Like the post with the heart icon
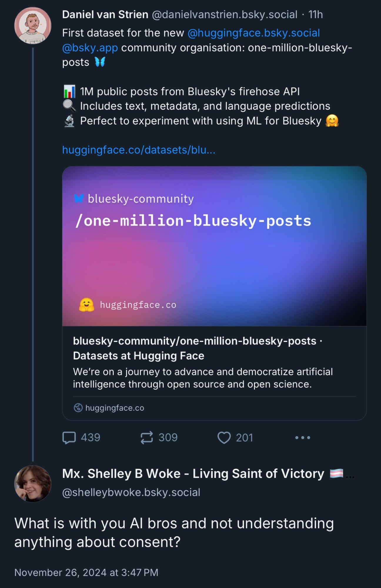The image size is (381, 588). coord(224,437)
